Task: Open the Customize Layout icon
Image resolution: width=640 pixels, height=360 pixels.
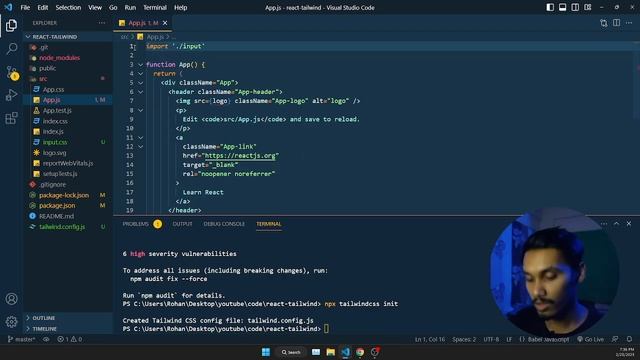Action: click(588, 7)
